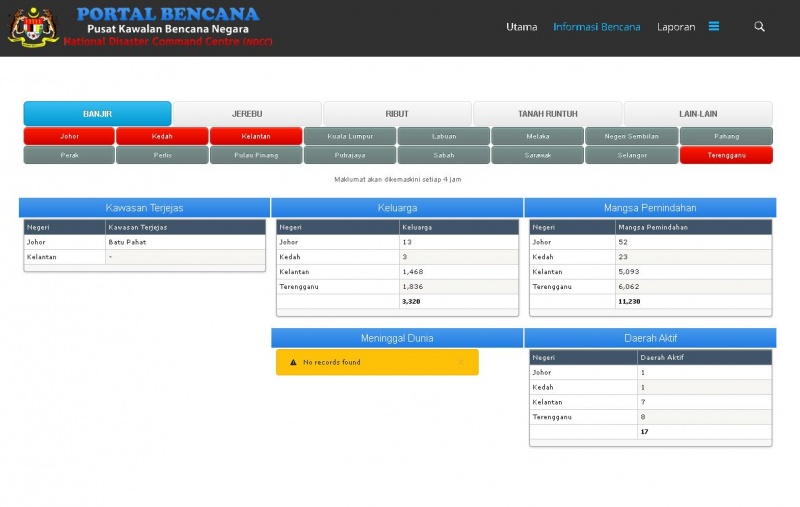This screenshot has width=800, height=507.
Task: Click the warning triangle icon in alert
Action: pyautogui.click(x=293, y=362)
